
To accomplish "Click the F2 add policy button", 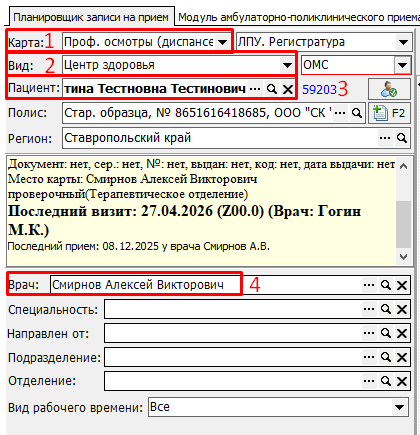I will [389, 113].
